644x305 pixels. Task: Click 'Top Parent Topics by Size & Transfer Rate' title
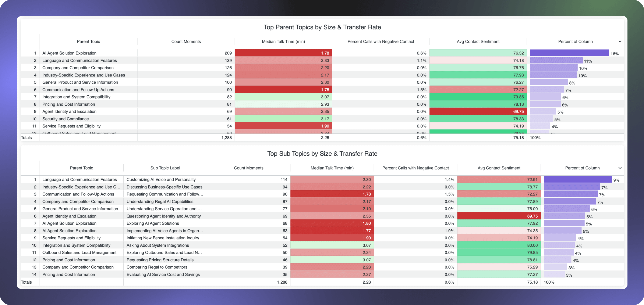click(322, 27)
